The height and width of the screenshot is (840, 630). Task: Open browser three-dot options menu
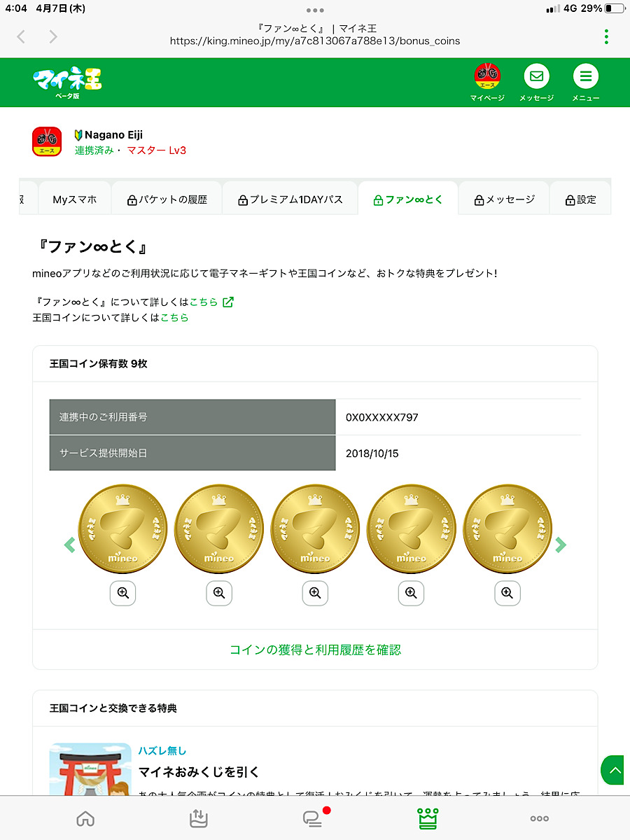tap(606, 36)
